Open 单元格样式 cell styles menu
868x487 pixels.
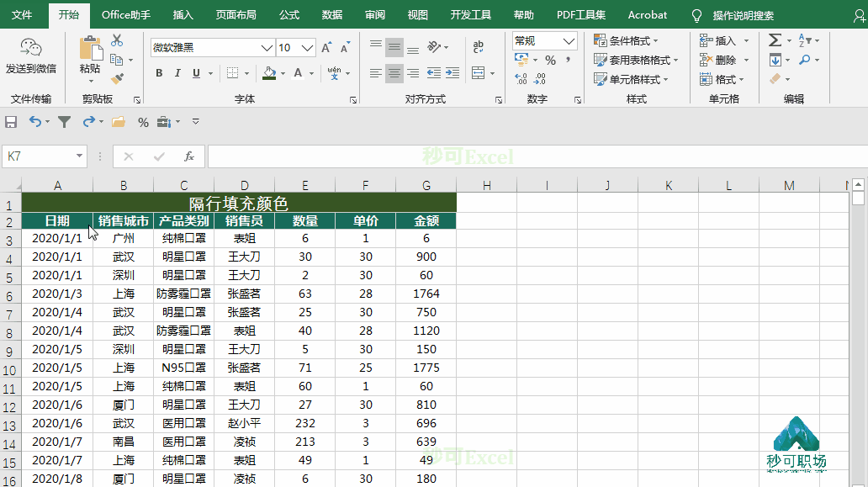pyautogui.click(x=631, y=80)
